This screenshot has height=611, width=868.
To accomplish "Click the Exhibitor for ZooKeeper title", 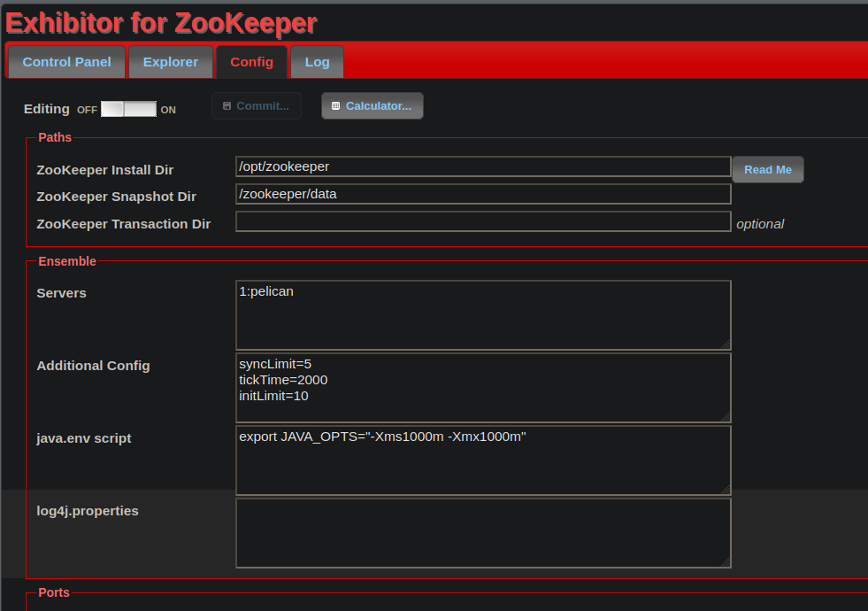I will click(x=161, y=23).
